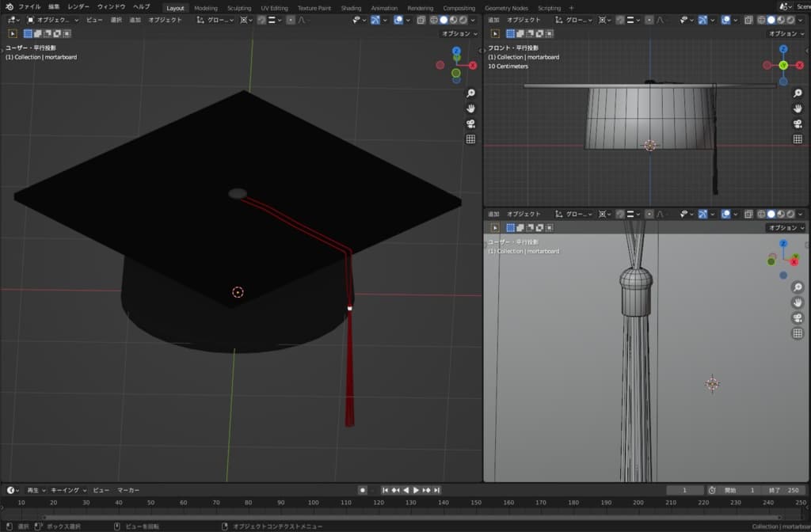Open 追加 menu in main viewport header
The image size is (811, 532).
point(135,20)
